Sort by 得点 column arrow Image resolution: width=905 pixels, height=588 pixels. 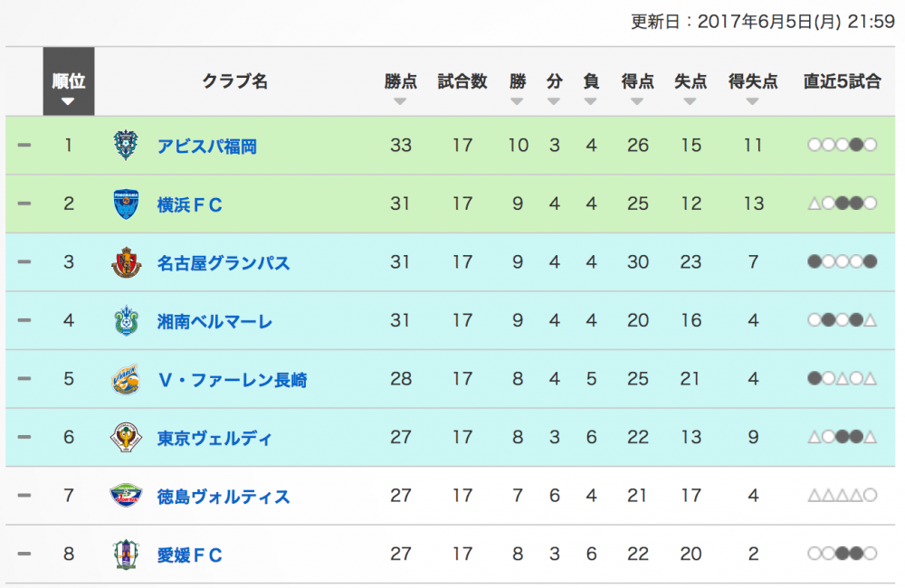(637, 101)
